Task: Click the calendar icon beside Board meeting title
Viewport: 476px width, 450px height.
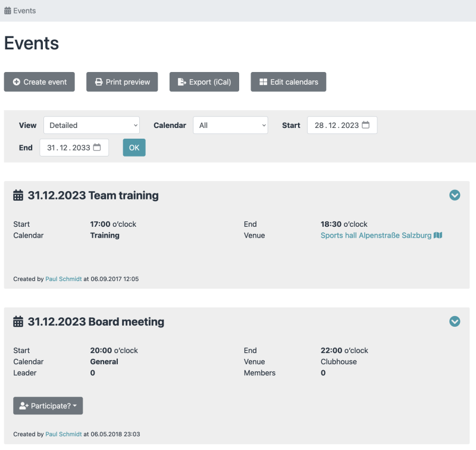Action: (18, 321)
